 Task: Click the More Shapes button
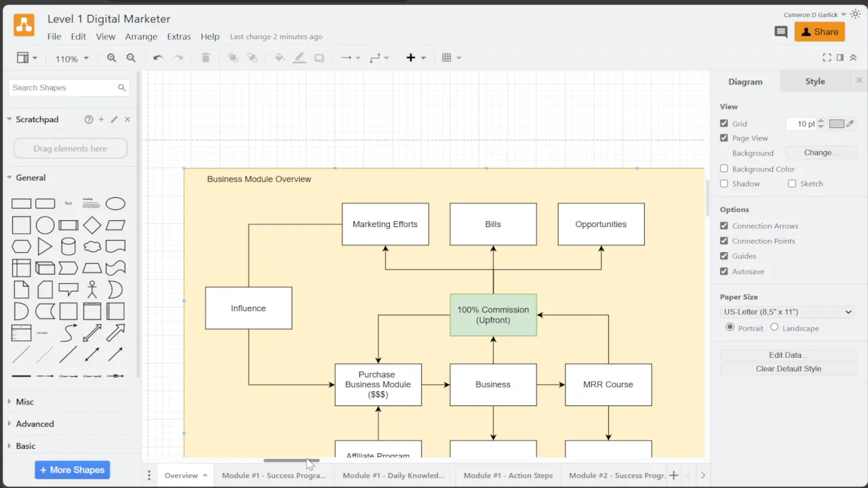coord(72,470)
